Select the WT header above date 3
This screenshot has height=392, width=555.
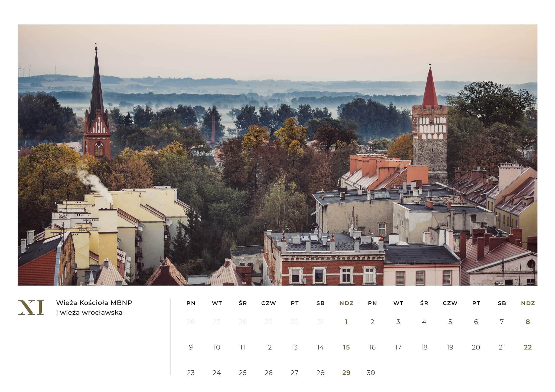(398, 303)
